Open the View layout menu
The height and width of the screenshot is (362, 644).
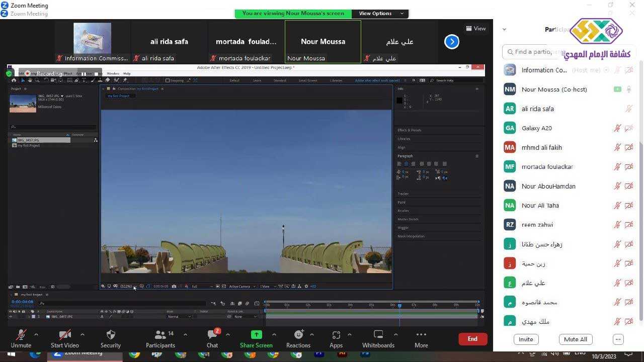476,29
